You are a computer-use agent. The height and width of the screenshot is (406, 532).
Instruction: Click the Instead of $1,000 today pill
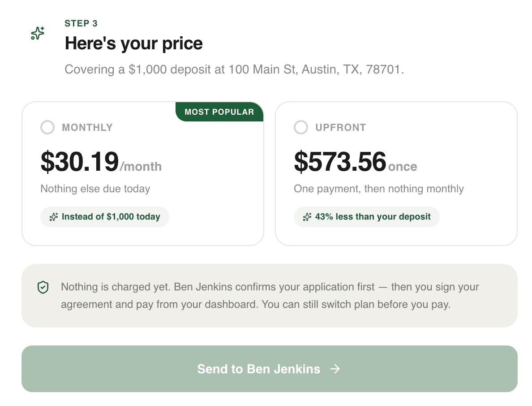pos(105,216)
